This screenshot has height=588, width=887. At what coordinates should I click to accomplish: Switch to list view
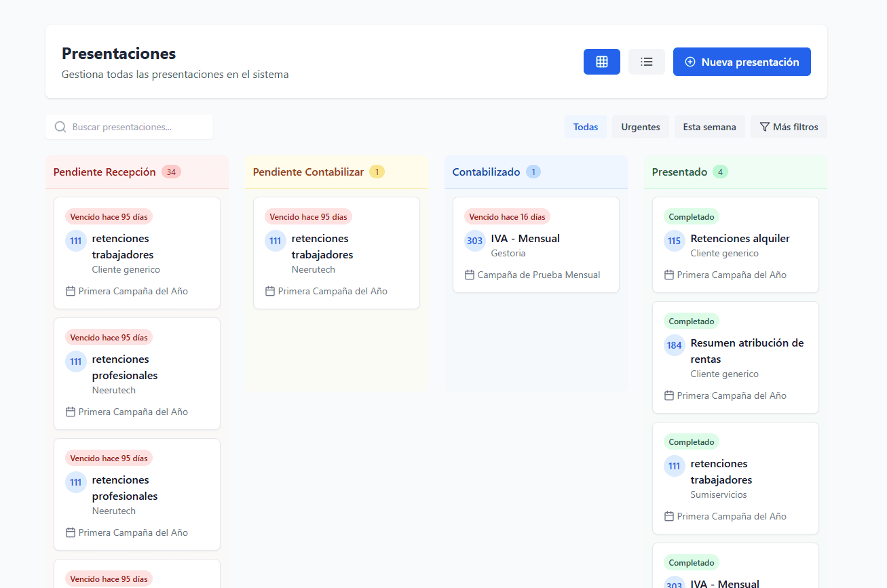click(646, 62)
